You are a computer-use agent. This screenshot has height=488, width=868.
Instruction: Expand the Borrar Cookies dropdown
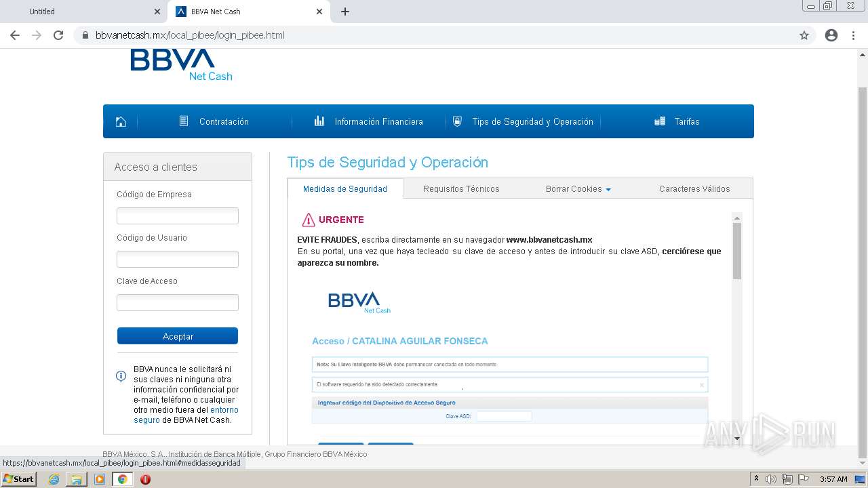coord(578,189)
